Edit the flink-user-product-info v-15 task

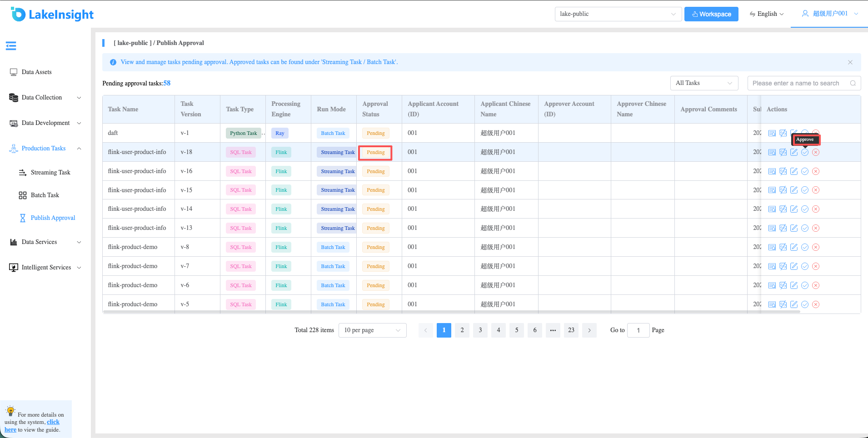click(x=794, y=190)
